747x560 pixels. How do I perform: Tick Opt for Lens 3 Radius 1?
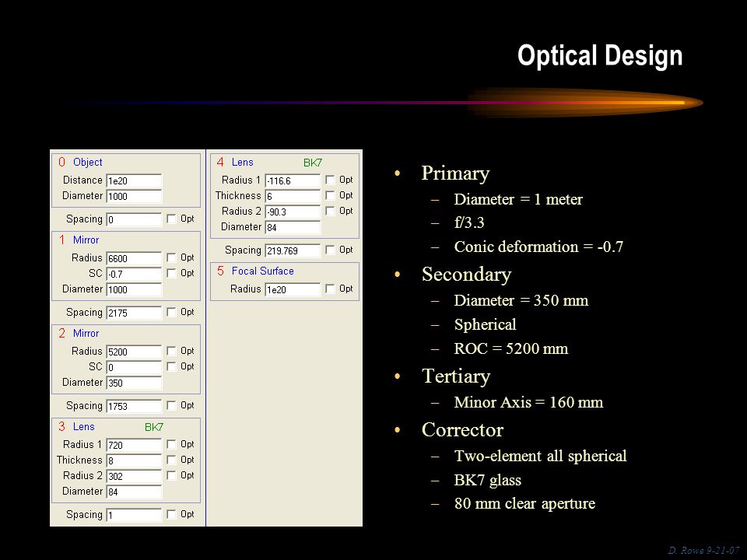click(171, 444)
